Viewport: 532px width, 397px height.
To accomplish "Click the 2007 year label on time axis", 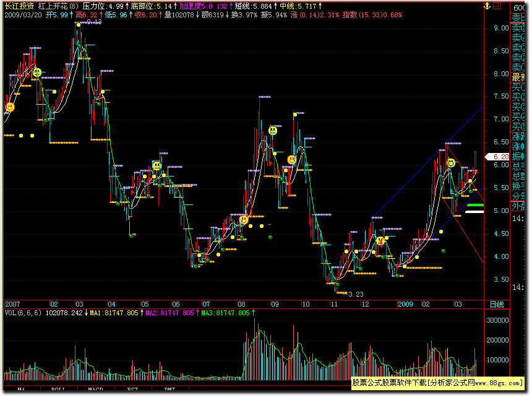I will [12, 304].
